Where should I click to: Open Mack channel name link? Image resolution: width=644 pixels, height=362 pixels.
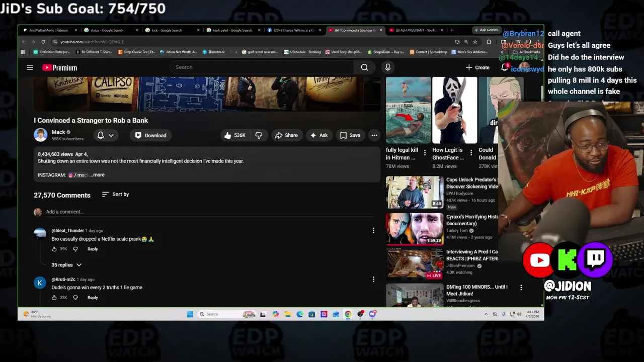click(58, 132)
